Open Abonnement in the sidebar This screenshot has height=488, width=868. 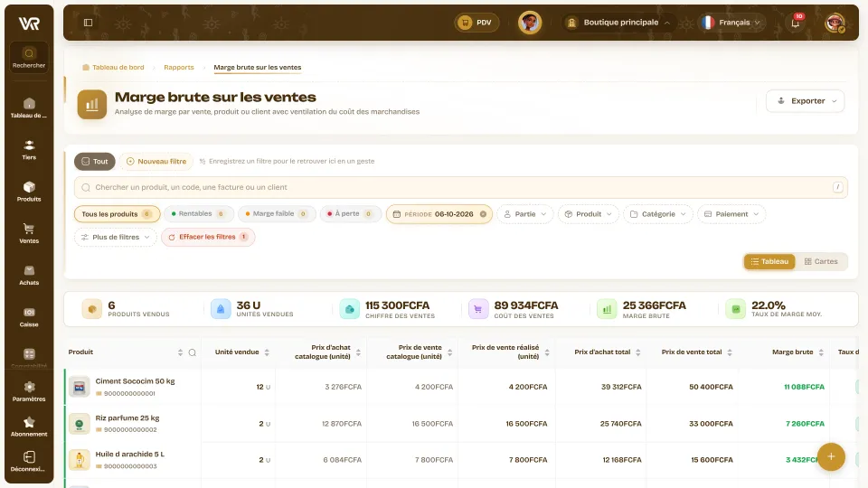coord(29,427)
